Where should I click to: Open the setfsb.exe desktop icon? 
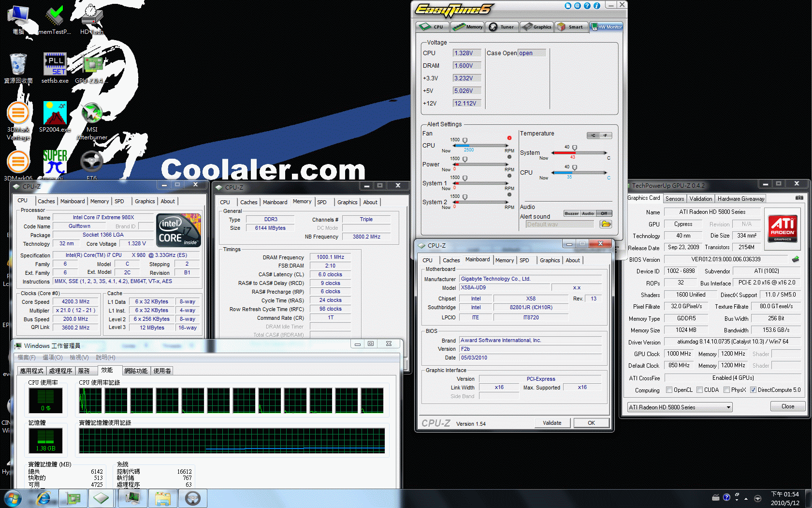(55, 69)
